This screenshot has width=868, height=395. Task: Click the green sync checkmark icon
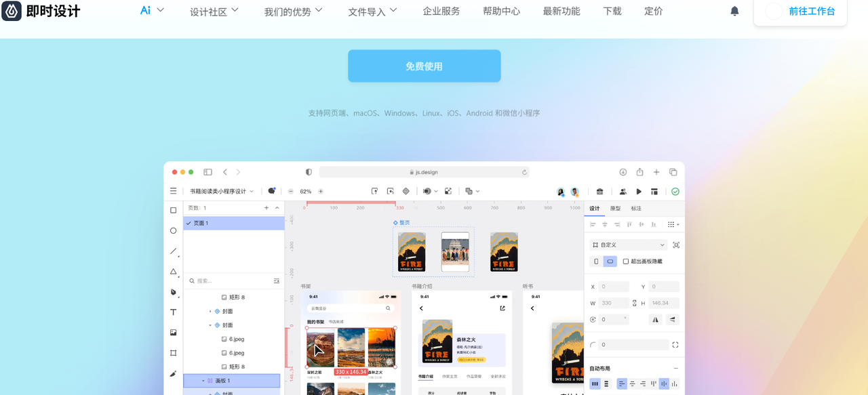pos(675,192)
